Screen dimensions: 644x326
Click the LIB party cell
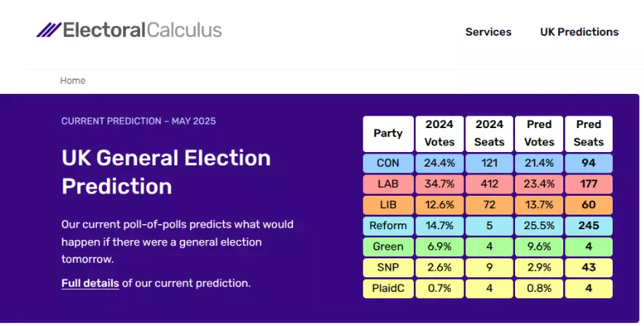388,205
